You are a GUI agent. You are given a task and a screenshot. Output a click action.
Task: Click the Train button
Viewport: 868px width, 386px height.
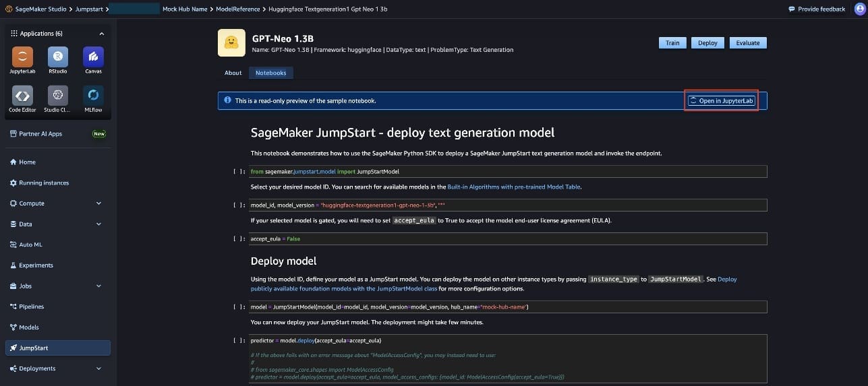point(672,43)
